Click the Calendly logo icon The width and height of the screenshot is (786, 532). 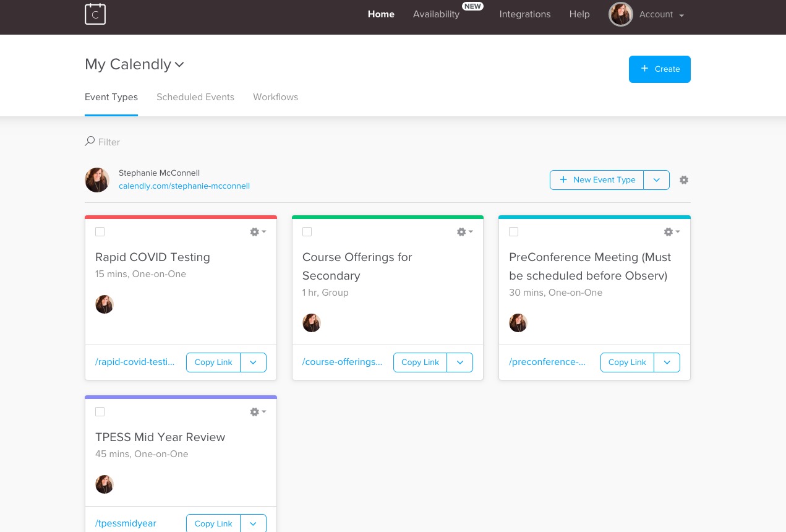(x=95, y=14)
